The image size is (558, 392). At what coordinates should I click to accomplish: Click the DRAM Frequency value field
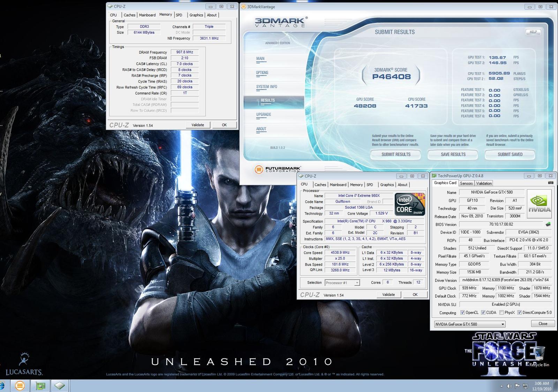click(x=184, y=52)
